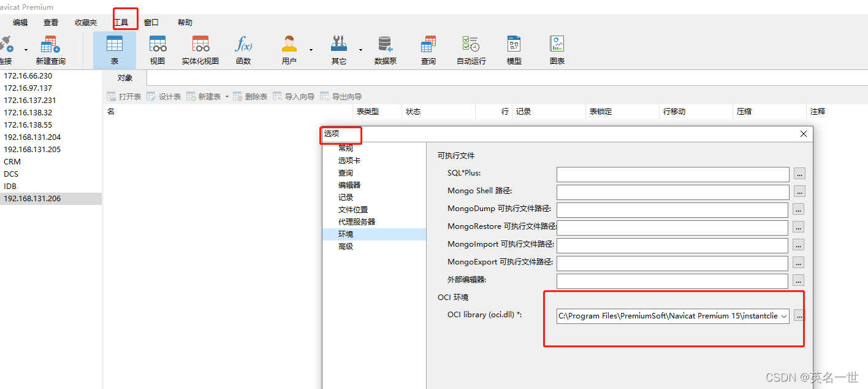
Task: Open the Edit (编辑) menu
Action: [x=20, y=23]
